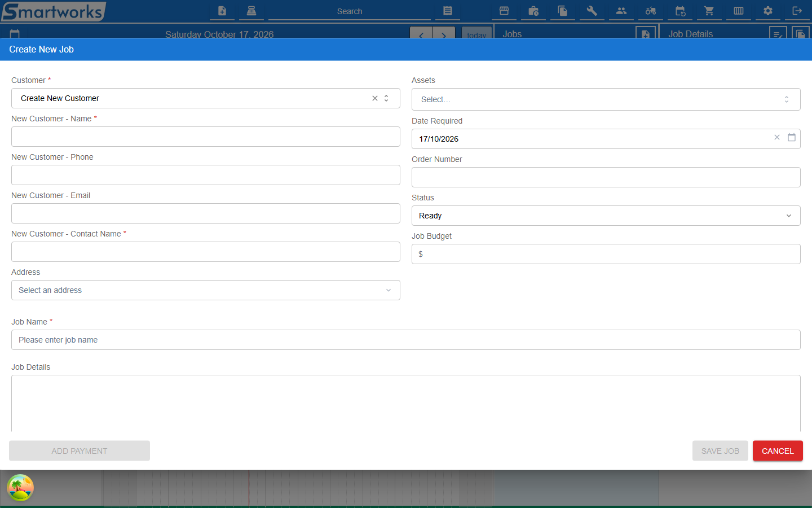Image resolution: width=812 pixels, height=508 pixels.
Task: Clear the selected Customer value
Action: tap(375, 98)
